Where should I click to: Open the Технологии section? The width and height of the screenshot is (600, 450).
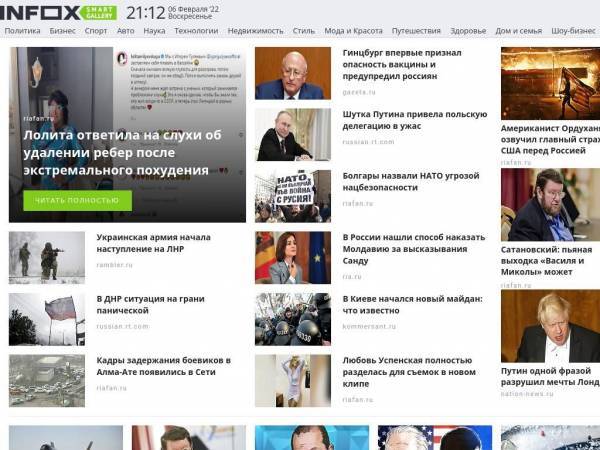click(x=196, y=31)
